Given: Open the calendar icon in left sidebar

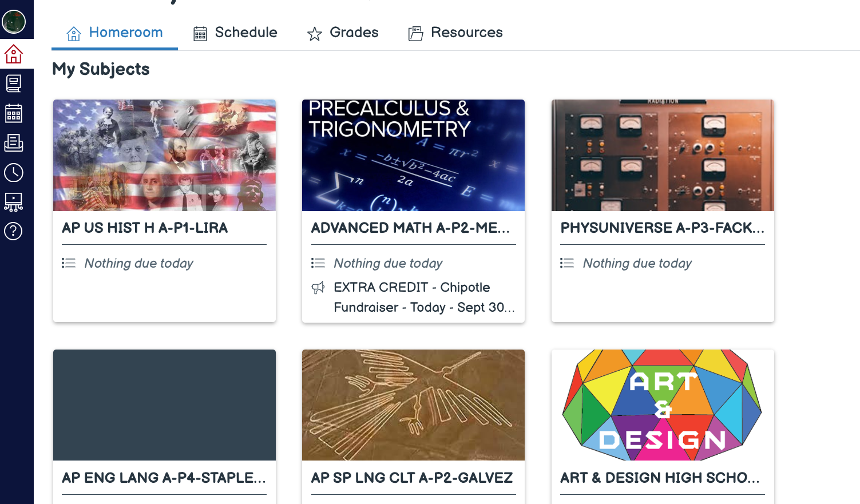Looking at the screenshot, I should pyautogui.click(x=14, y=113).
